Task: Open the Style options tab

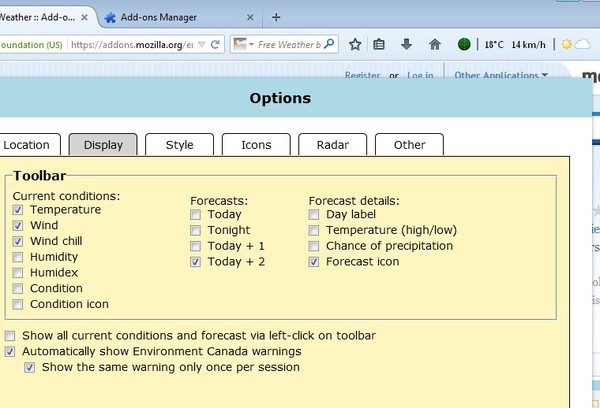Action: (179, 145)
